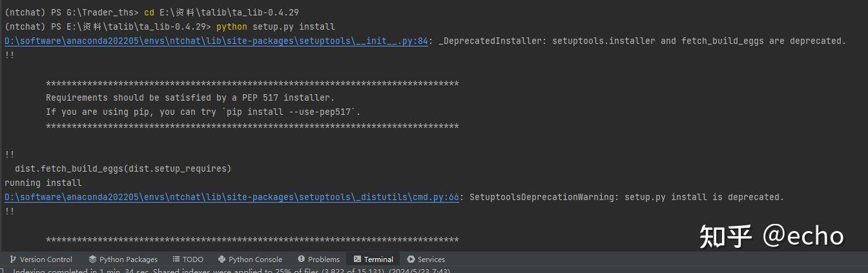This screenshot has width=868, height=273.
Task: Click the 'Requirements should be satisfied' line
Action: pyautogui.click(x=191, y=97)
